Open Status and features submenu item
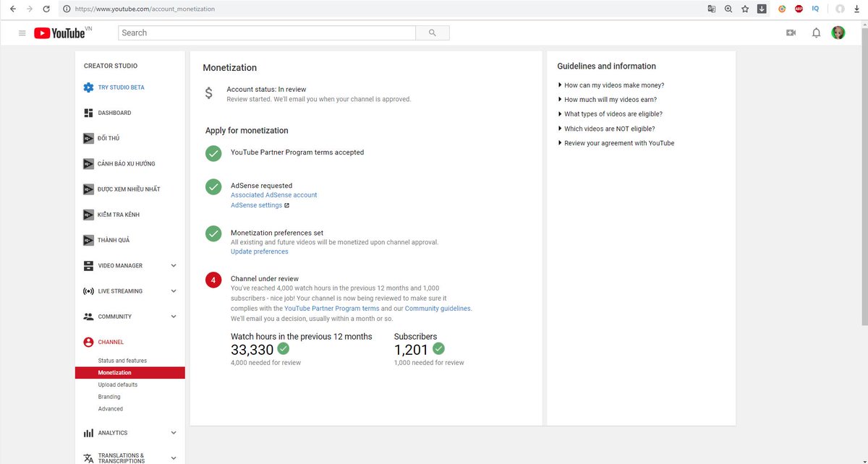This screenshot has height=464, width=868. pyautogui.click(x=122, y=361)
